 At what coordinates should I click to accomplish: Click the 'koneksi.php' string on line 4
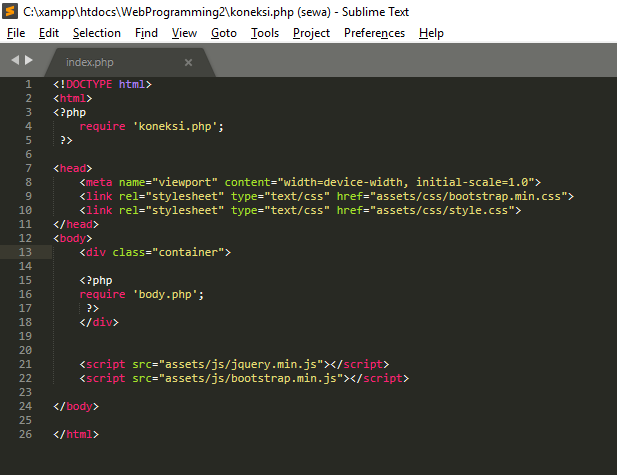click(x=175, y=126)
